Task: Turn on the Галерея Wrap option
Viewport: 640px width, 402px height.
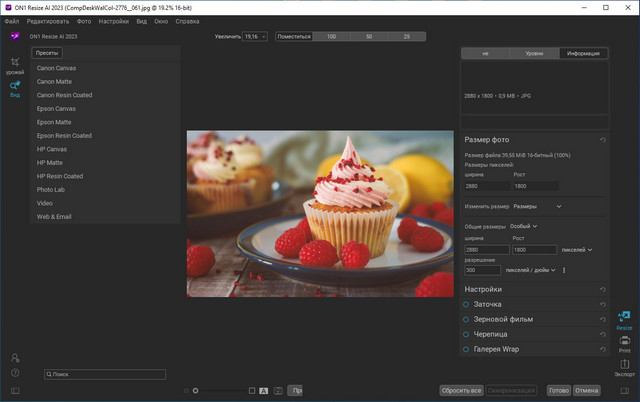Action: (x=466, y=349)
